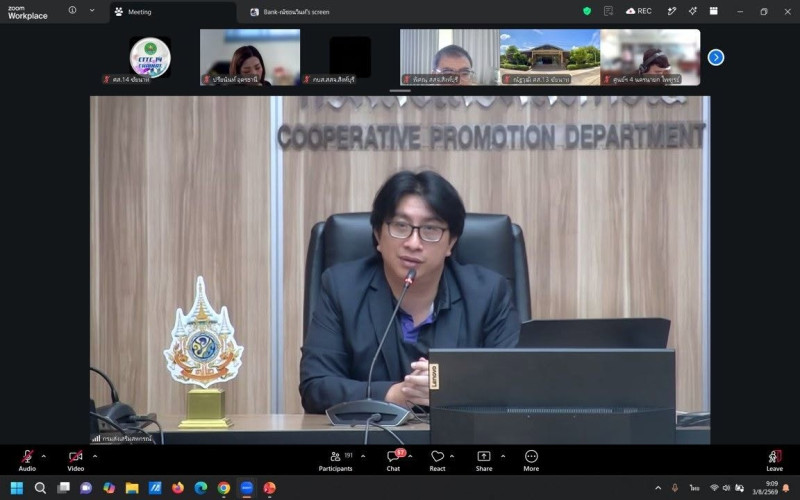
Task: Start screen sharing with Share
Action: coord(484,461)
